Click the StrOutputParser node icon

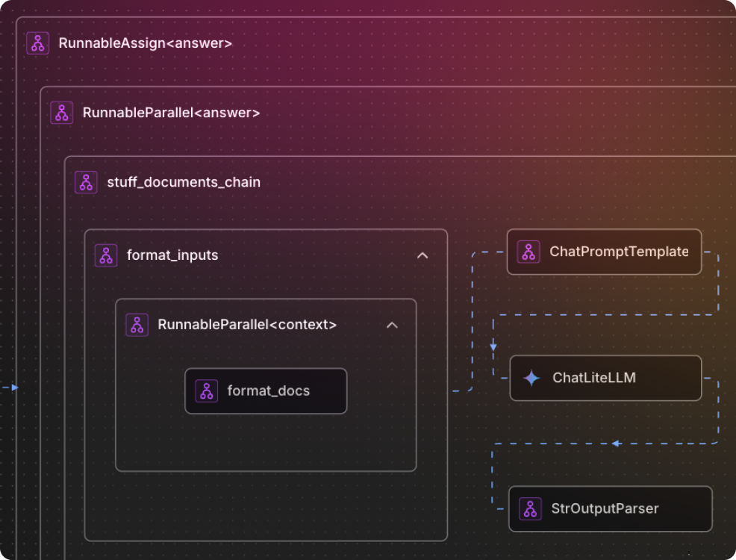(x=531, y=508)
